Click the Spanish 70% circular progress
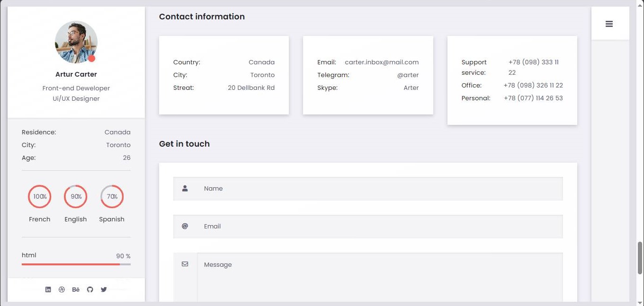This screenshot has height=306, width=644. (112, 197)
